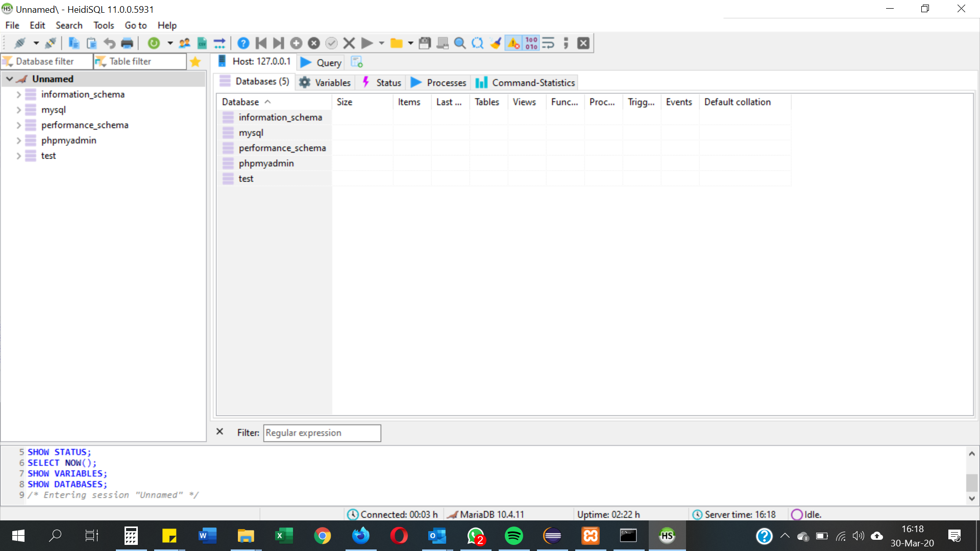Select the Databases (5) tab
Screen dimensions: 980x551
point(254,82)
